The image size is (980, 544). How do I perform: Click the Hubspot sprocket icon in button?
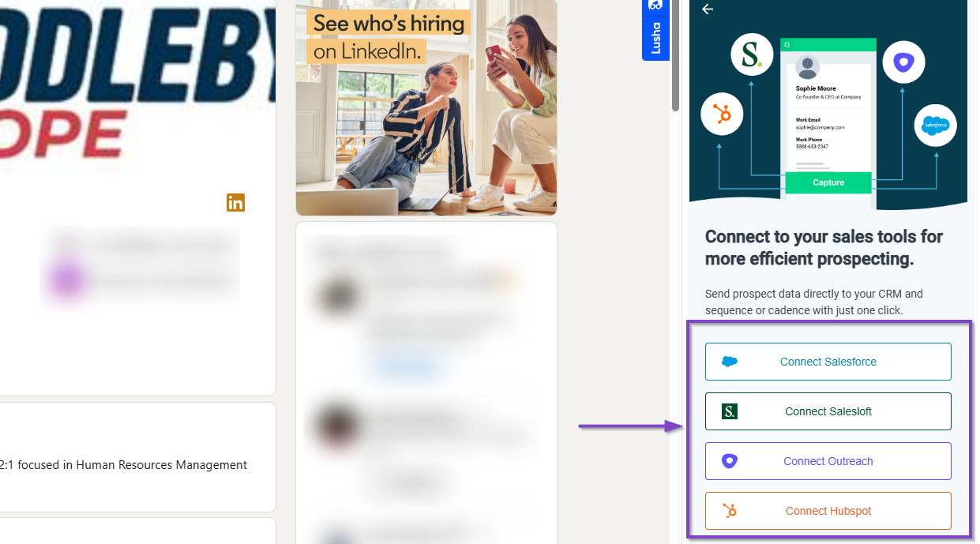730,511
